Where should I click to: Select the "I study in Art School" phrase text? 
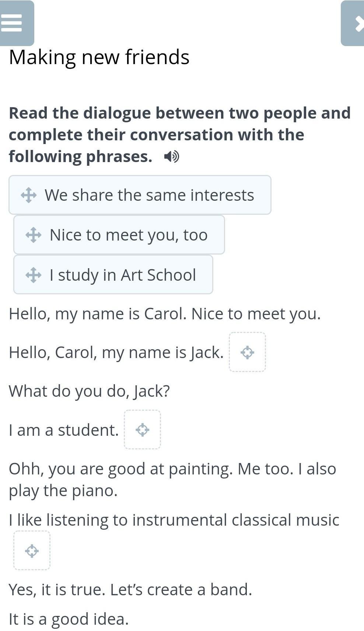(123, 275)
